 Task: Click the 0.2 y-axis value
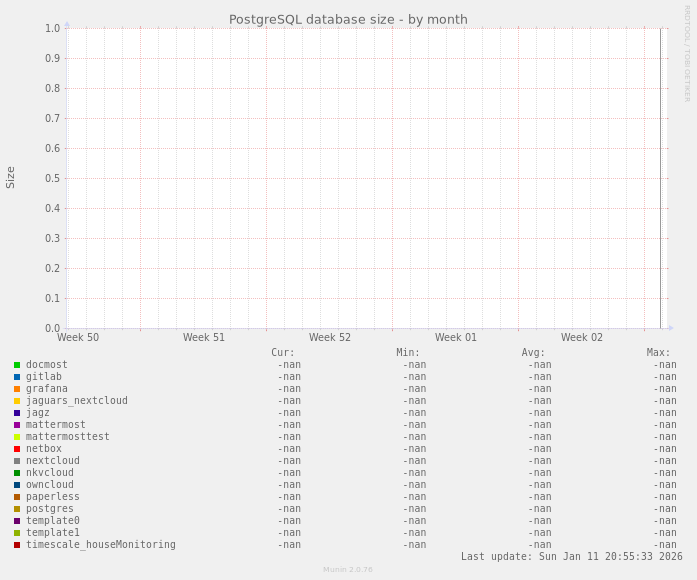(x=52, y=268)
